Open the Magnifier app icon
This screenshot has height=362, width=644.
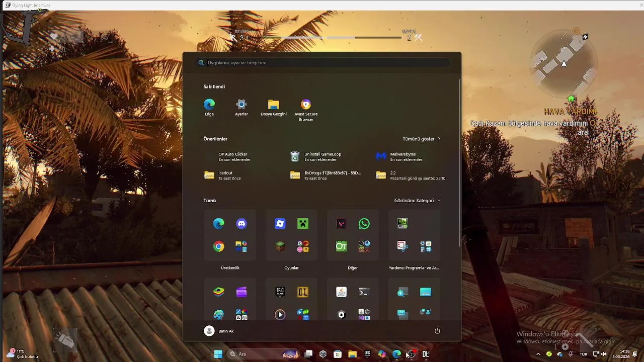403,292
